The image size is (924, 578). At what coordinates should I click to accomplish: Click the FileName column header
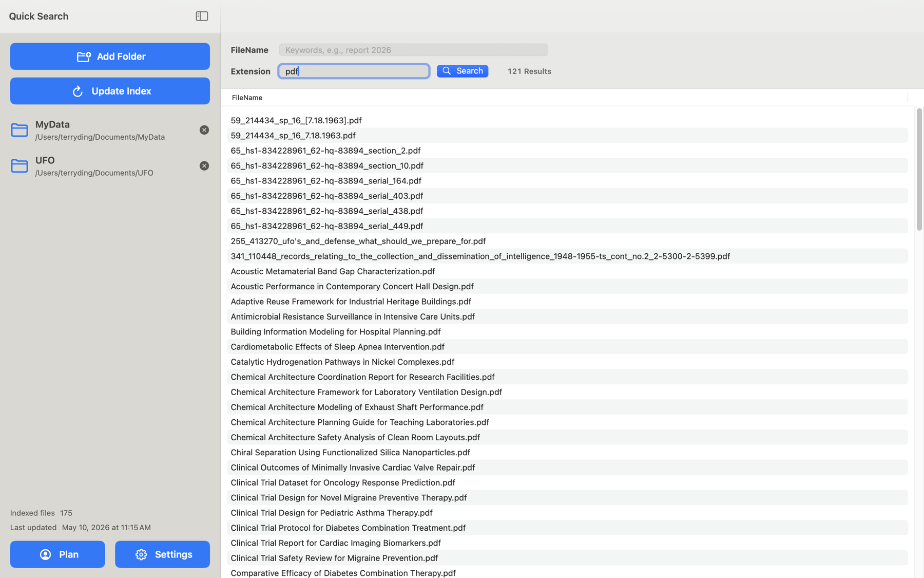coord(247,98)
